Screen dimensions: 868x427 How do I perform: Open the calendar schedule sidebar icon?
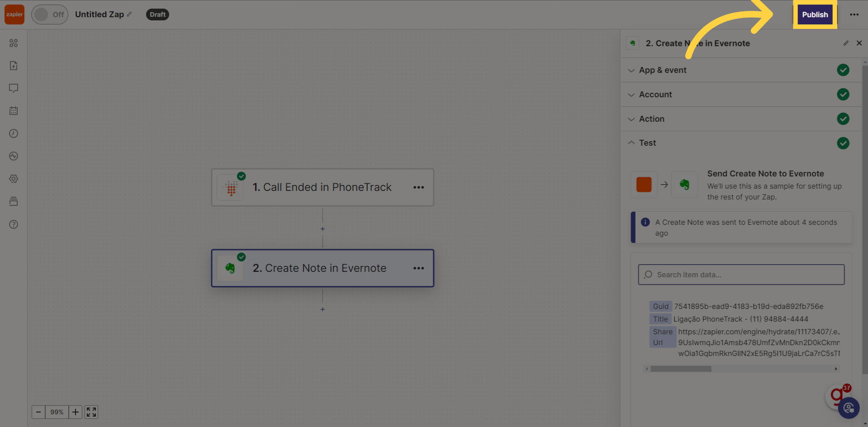14,111
